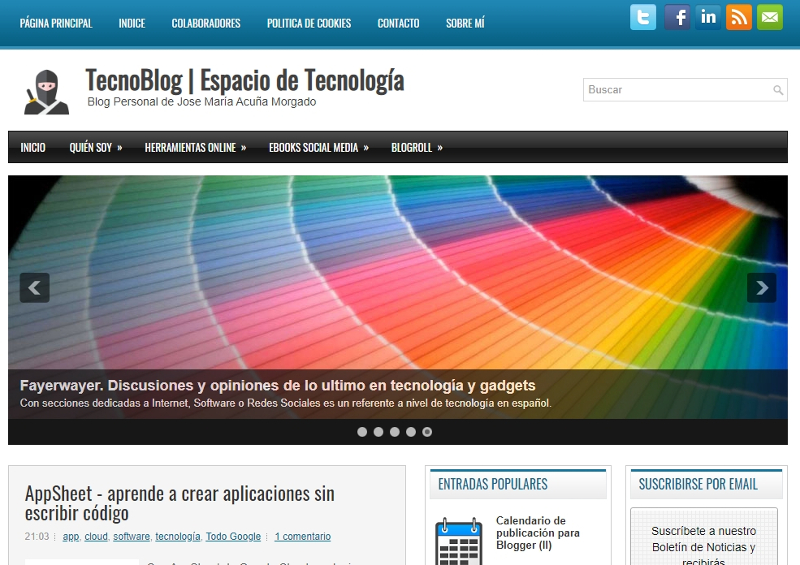Click the Fayerwayer slide headline

click(278, 385)
